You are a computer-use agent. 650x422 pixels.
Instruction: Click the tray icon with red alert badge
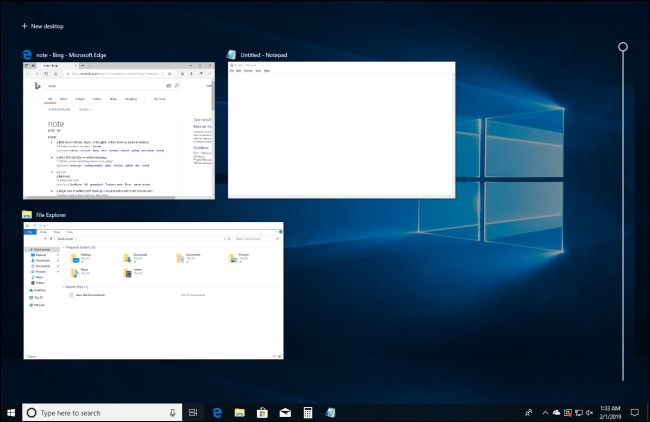coord(568,412)
